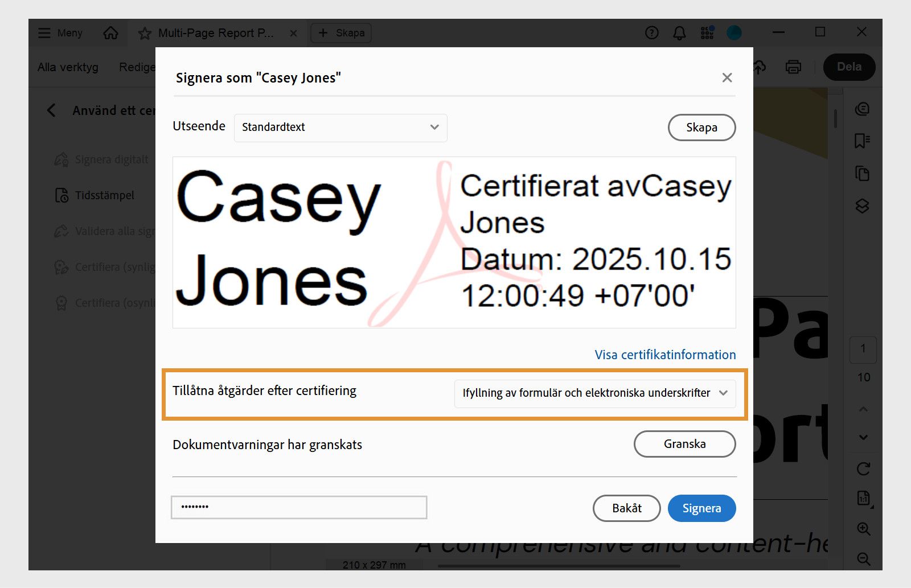Open the Layers panel icon
This screenshot has width=911, height=588.
[862, 207]
